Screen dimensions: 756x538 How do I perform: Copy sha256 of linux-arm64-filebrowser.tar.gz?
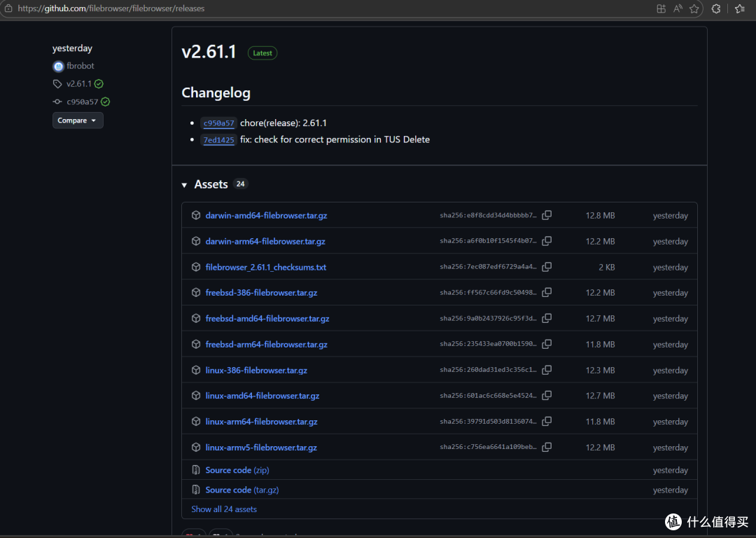[546, 421]
